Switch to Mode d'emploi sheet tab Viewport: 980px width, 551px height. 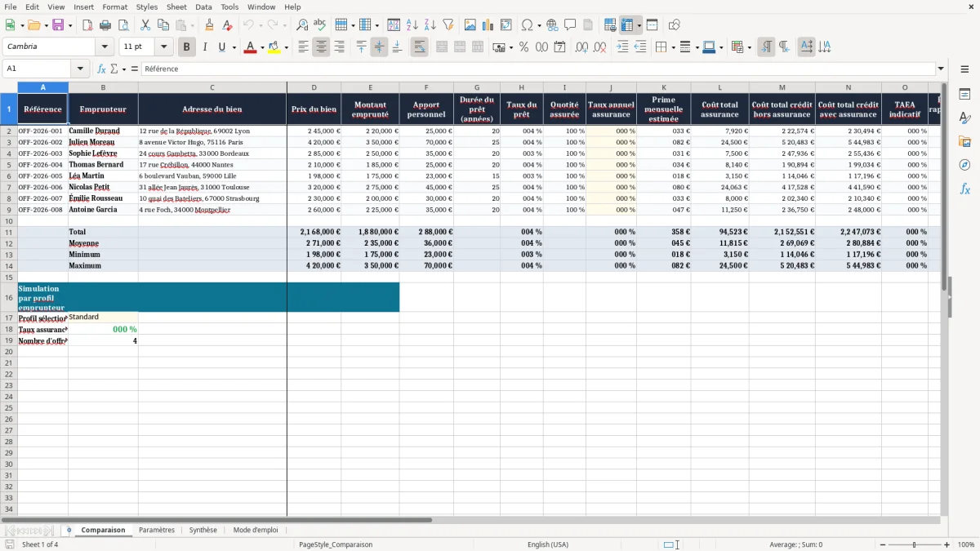pyautogui.click(x=256, y=530)
